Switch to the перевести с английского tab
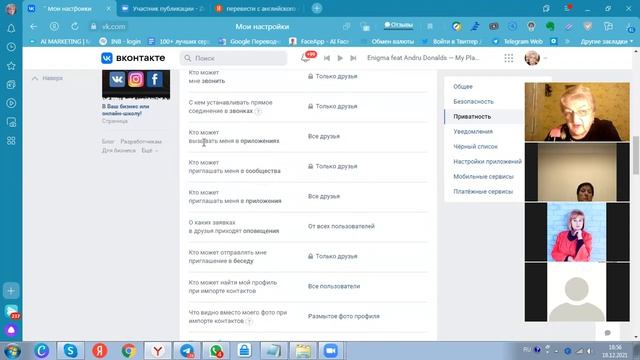This screenshot has height=360, width=640. point(256,9)
